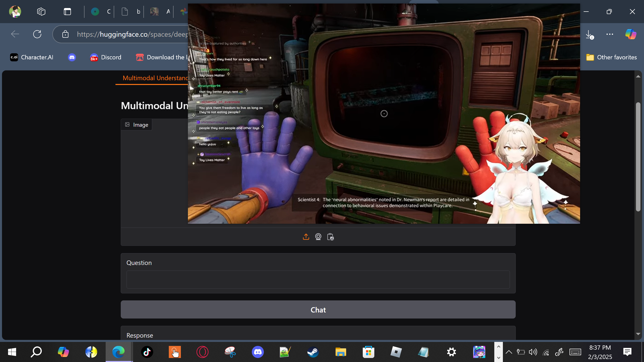Viewport: 644px width, 362px height.
Task: Show hidden system tray icons
Action: [x=509, y=352]
